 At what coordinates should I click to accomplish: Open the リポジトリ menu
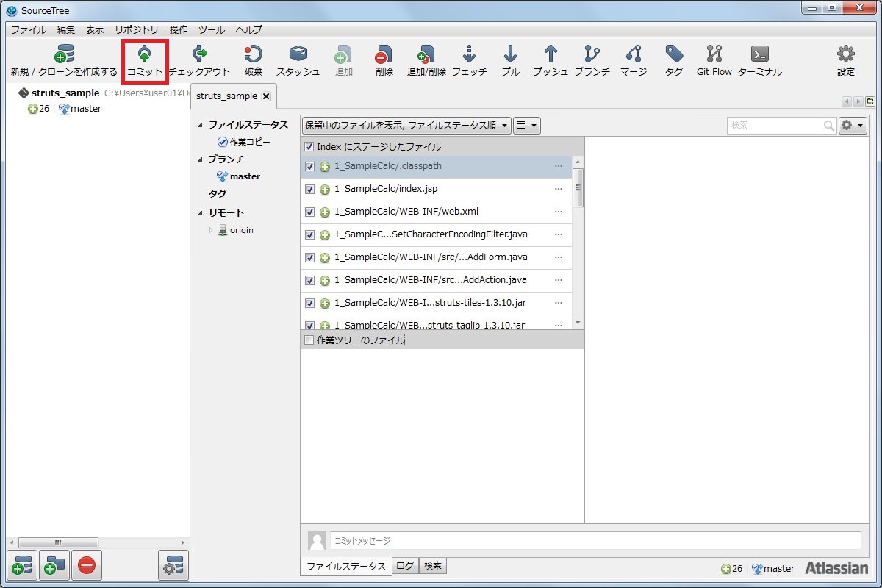136,30
